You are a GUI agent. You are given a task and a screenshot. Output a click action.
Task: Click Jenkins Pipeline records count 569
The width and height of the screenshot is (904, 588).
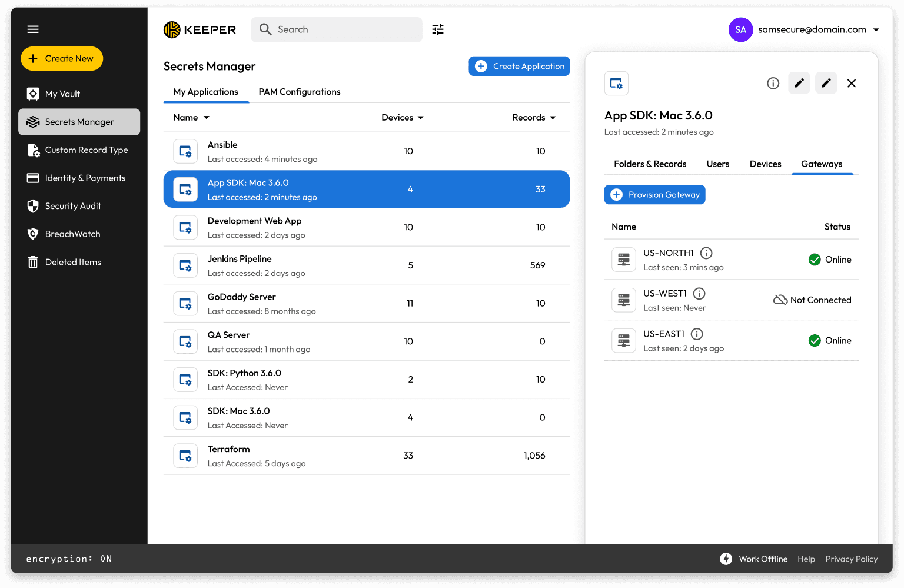[x=538, y=265]
